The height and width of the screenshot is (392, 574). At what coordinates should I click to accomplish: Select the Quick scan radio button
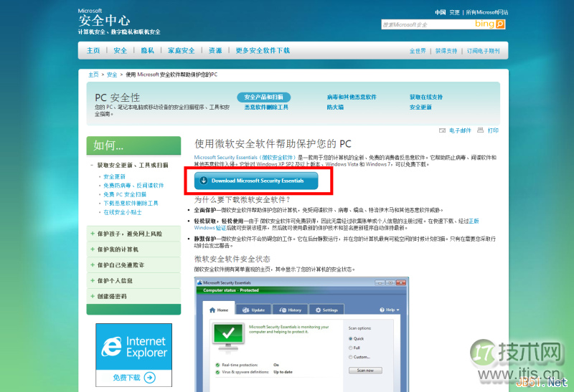pyautogui.click(x=350, y=338)
